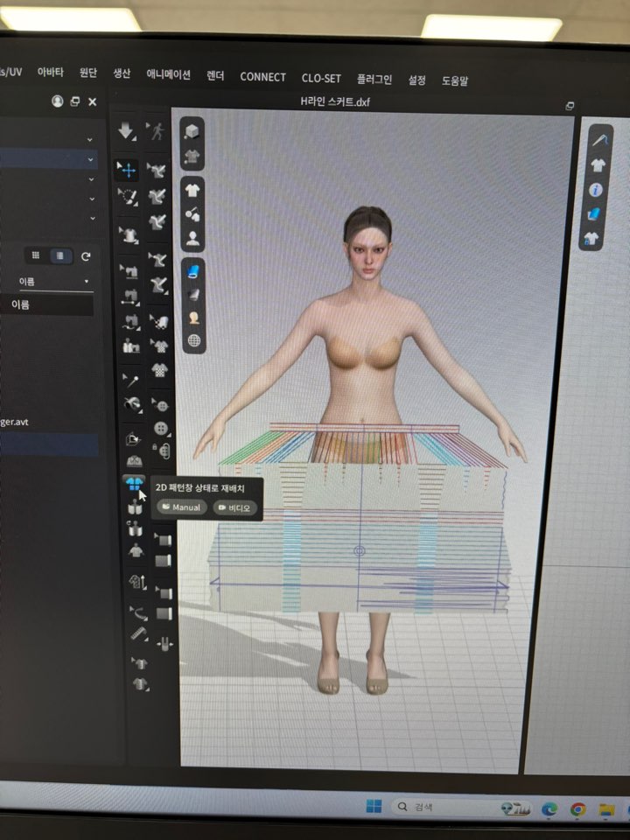The height and width of the screenshot is (840, 630).
Task: Toggle the garment display T-shirt icon in 3D view
Action: coord(192,190)
